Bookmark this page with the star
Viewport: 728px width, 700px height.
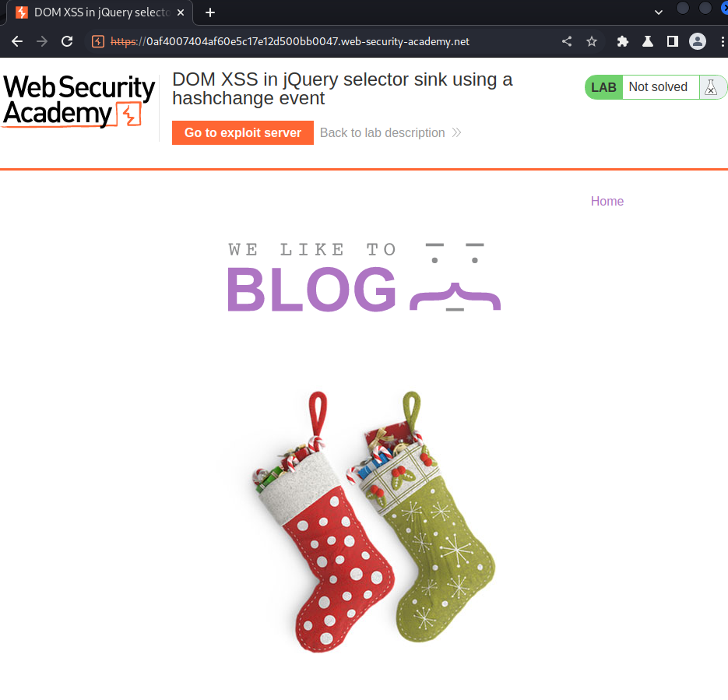(x=592, y=42)
